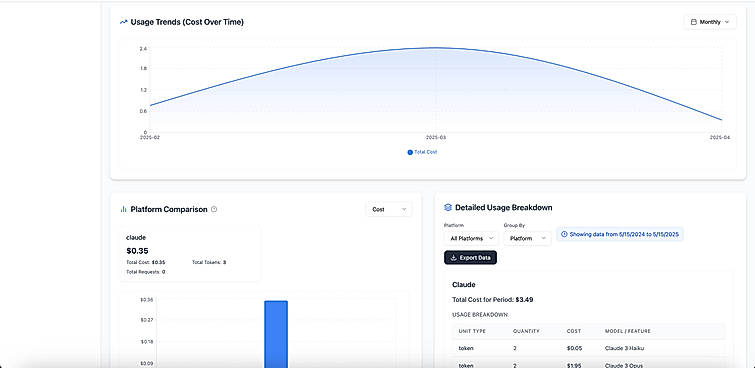Open the Cost metric dropdown

(389, 210)
